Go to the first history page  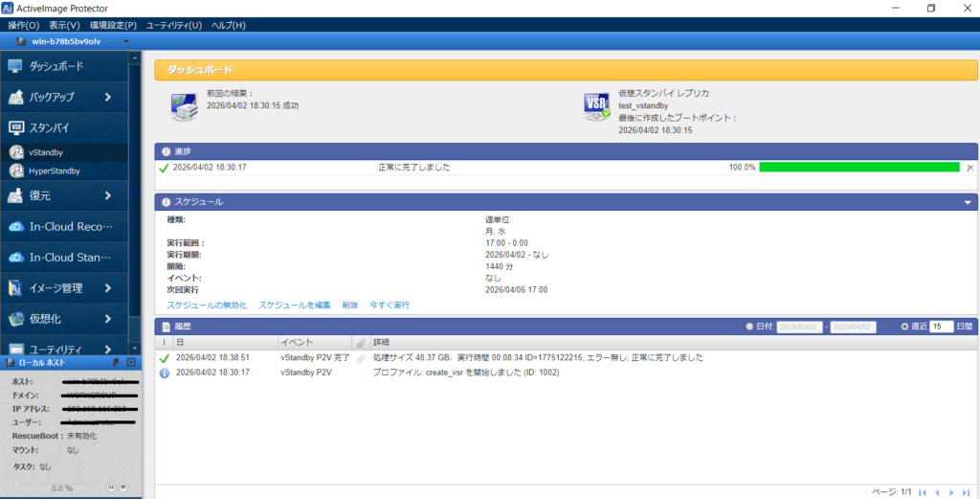[x=923, y=491]
